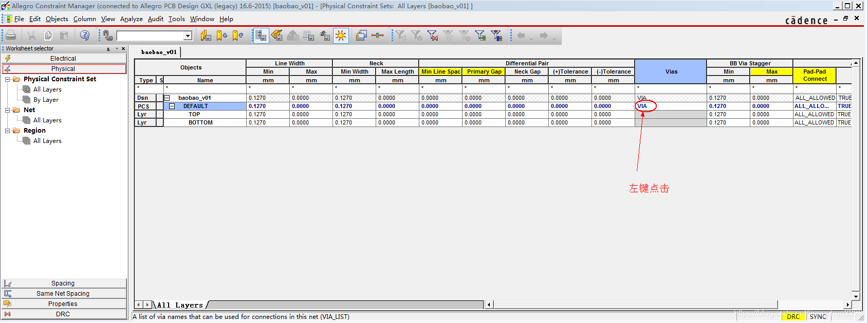Open the Tools menu

point(176,19)
